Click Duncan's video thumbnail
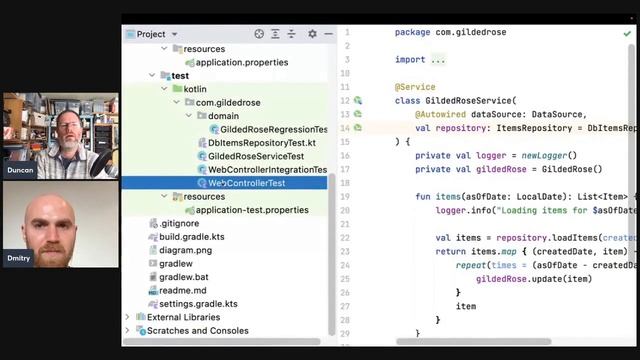Screen dimensions: 640x360 [61, 136]
